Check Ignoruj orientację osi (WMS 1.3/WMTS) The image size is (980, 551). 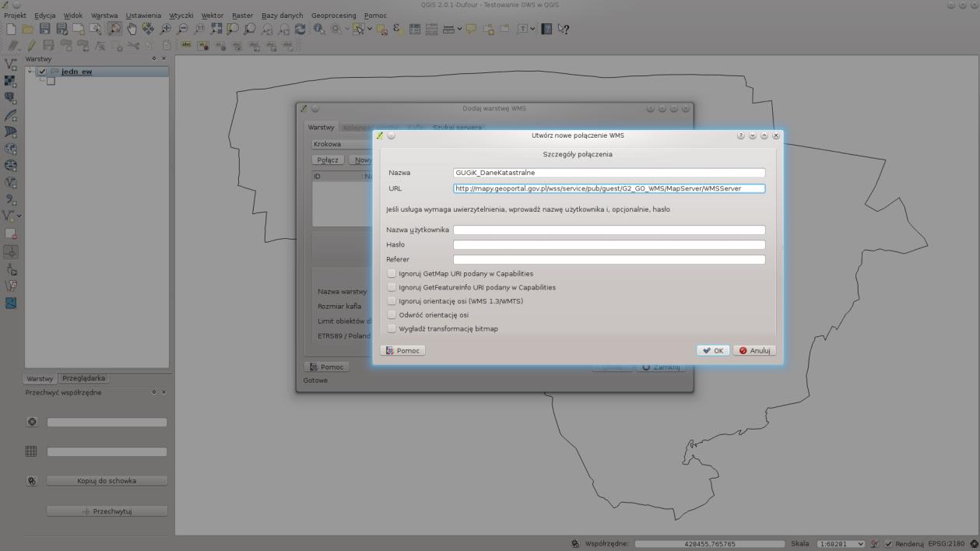pos(392,301)
